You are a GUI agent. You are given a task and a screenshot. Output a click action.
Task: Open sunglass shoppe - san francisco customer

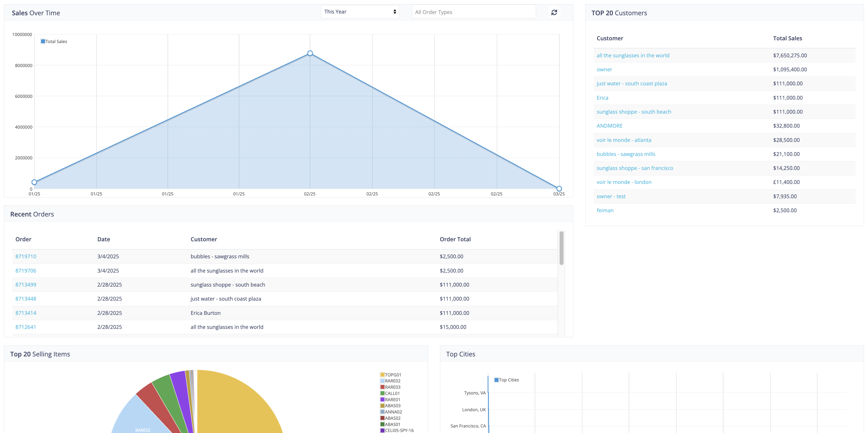pyautogui.click(x=635, y=168)
